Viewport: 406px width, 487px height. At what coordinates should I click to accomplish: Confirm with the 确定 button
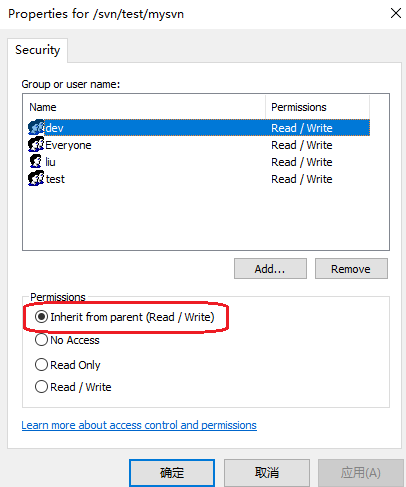pos(172,473)
